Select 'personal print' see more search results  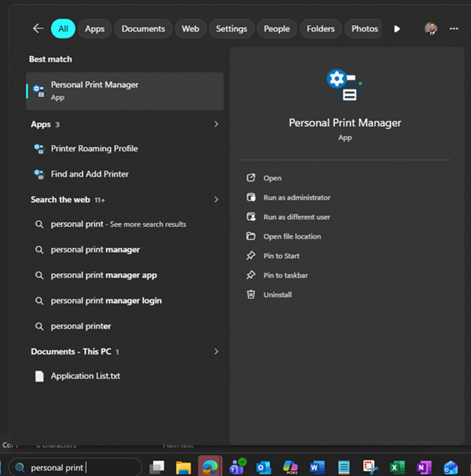pyautogui.click(x=125, y=224)
